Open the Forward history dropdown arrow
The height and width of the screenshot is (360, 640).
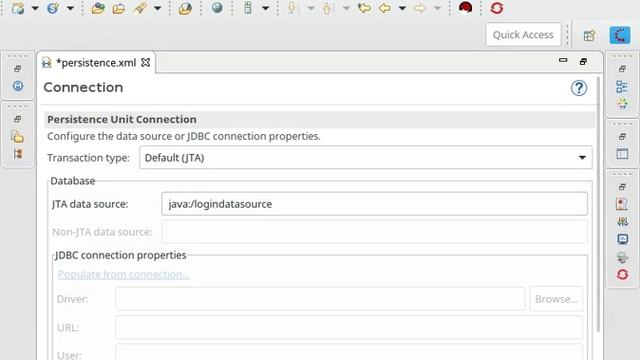coord(437,8)
